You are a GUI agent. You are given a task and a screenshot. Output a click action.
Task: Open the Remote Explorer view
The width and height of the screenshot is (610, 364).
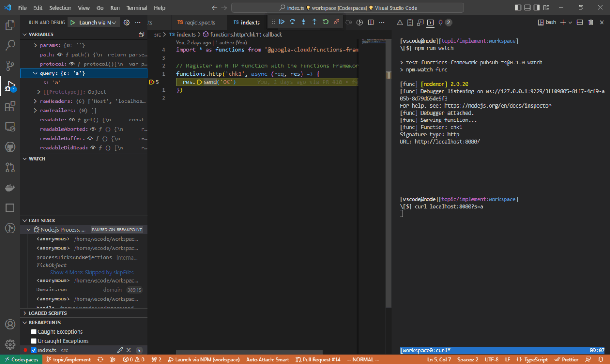pos(10,127)
